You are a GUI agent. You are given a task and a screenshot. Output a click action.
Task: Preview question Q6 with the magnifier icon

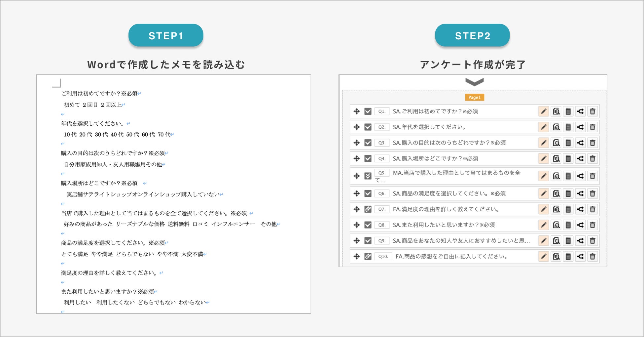pos(556,193)
